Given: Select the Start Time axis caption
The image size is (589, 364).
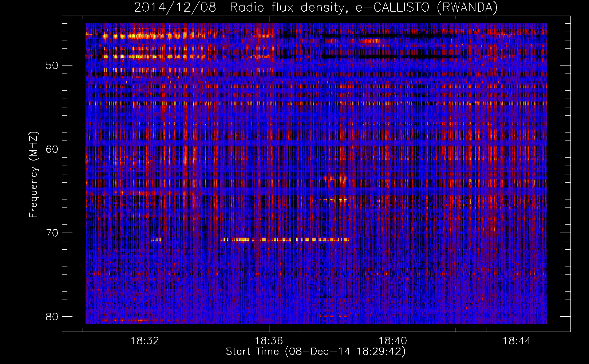Looking at the screenshot, I should (x=316, y=352).
